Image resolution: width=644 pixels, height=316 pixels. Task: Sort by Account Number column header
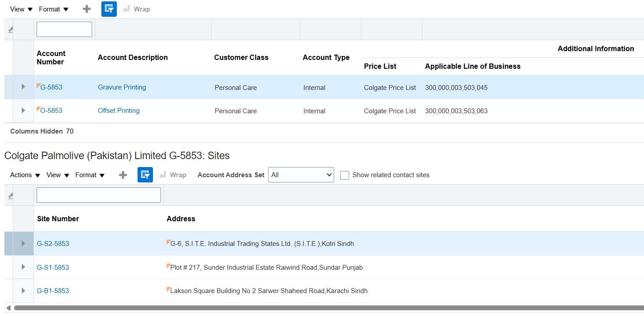tap(51, 58)
